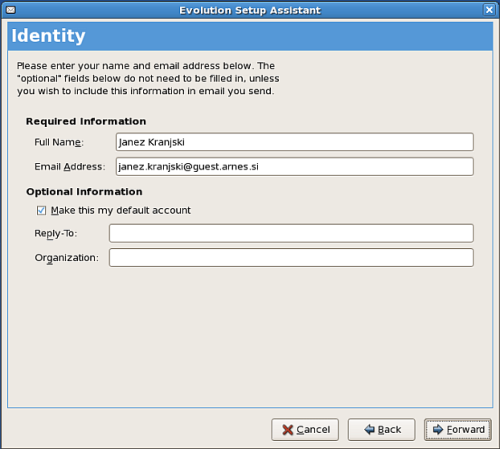
Task: Click the 'Organization:' label
Action: coord(67,258)
